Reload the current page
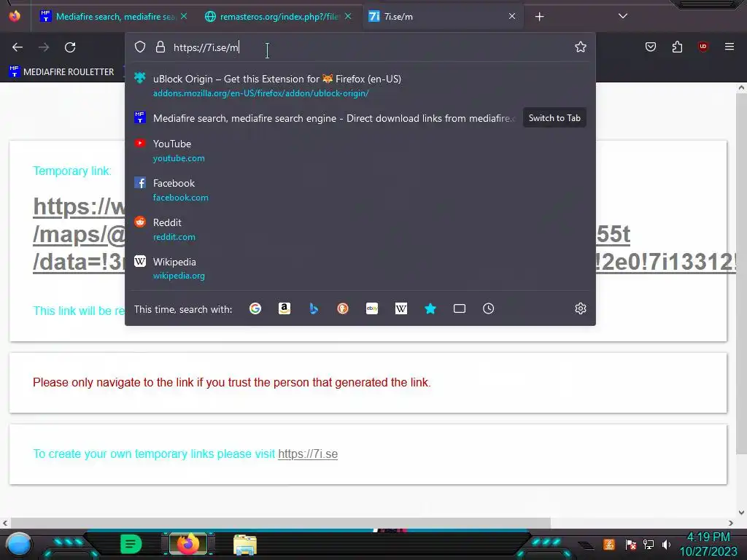 [70, 47]
